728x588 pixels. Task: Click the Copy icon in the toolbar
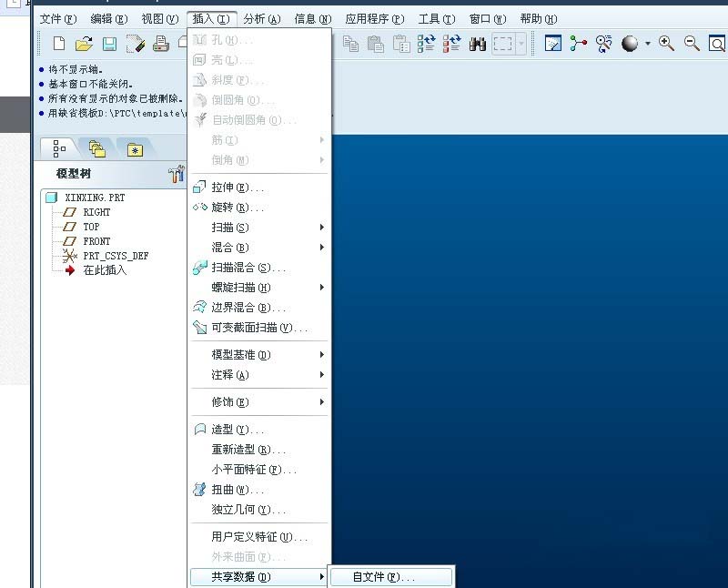(x=350, y=44)
